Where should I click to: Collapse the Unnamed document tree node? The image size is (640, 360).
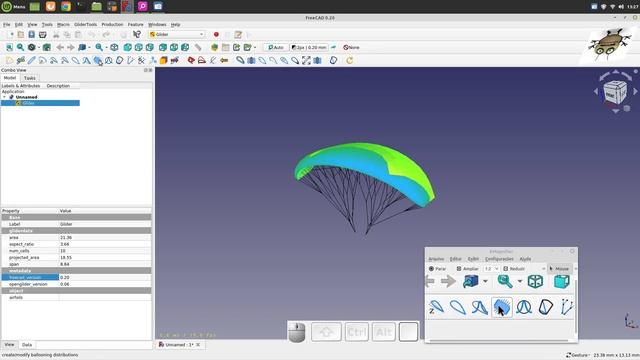tap(4, 97)
